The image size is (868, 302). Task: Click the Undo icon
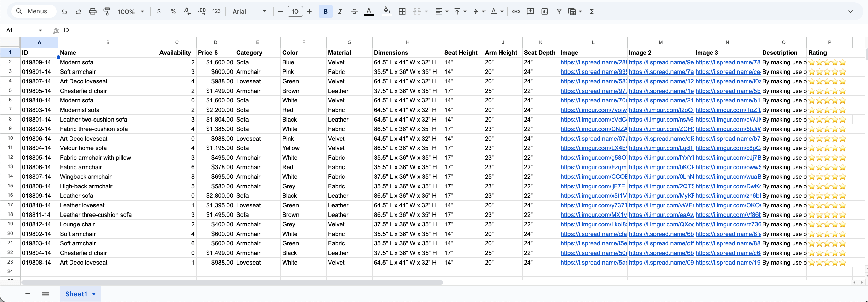click(64, 12)
